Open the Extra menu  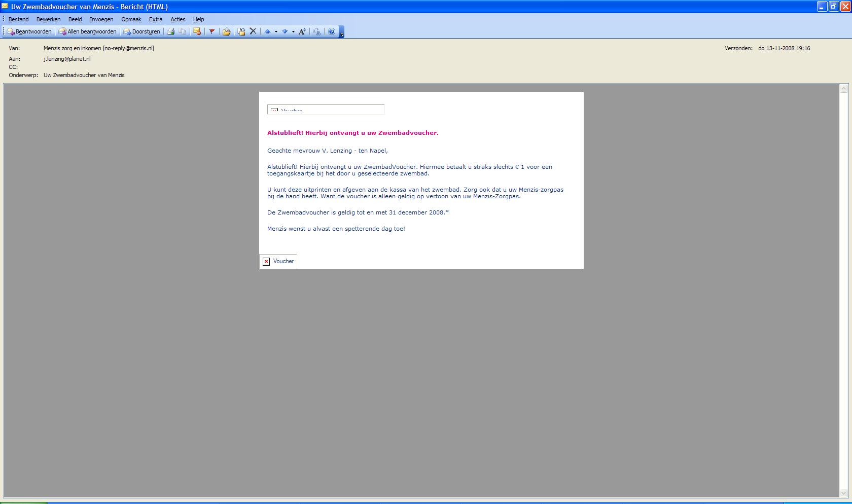coord(156,19)
